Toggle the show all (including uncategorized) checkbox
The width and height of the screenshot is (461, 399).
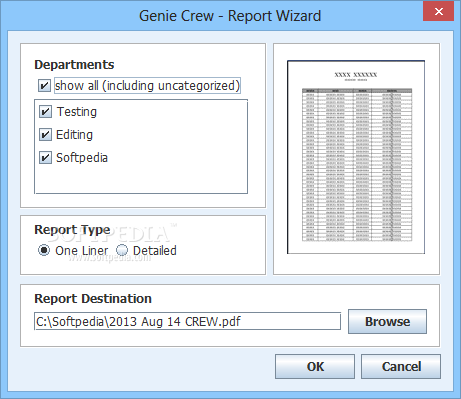tap(44, 86)
